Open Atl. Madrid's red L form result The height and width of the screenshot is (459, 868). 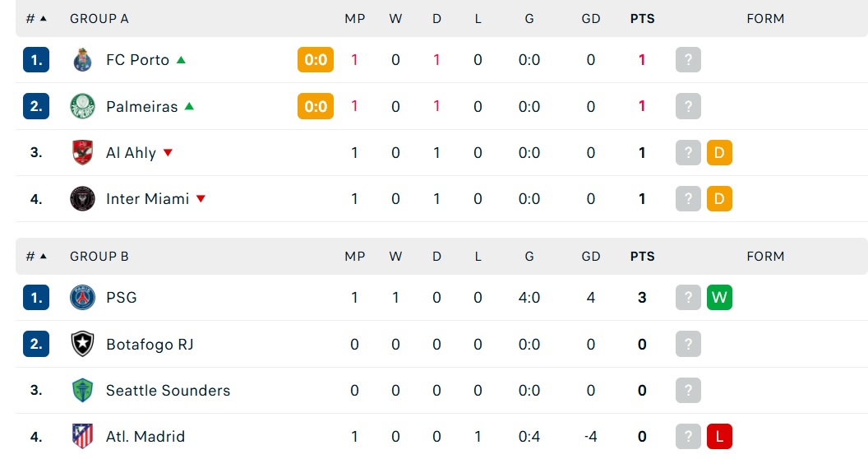tap(720, 436)
